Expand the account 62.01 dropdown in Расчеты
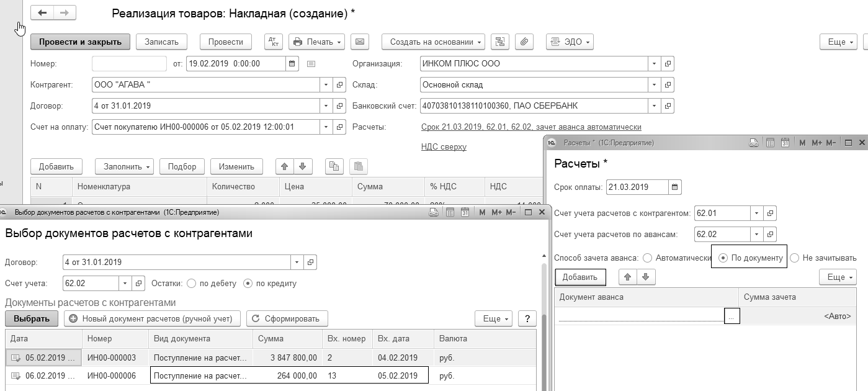The width and height of the screenshot is (868, 391). point(756,213)
